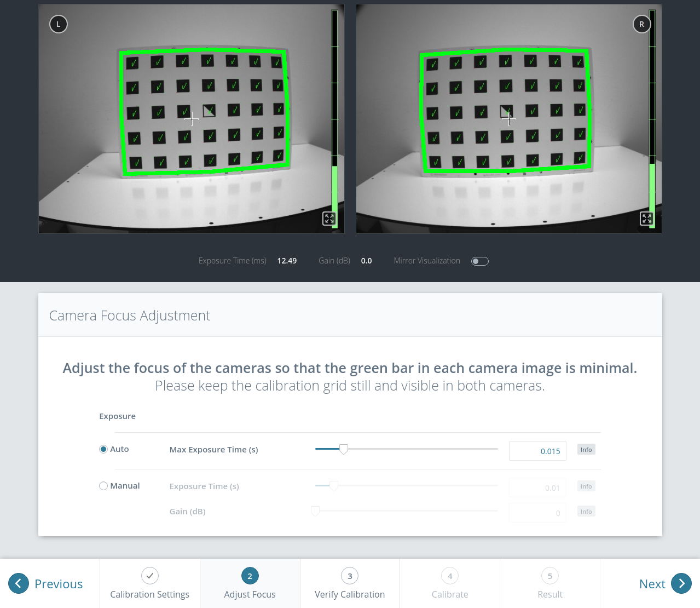The image size is (700, 608).
Task: Click the Max Exposure Time input showing 0.015
Action: 537,450
